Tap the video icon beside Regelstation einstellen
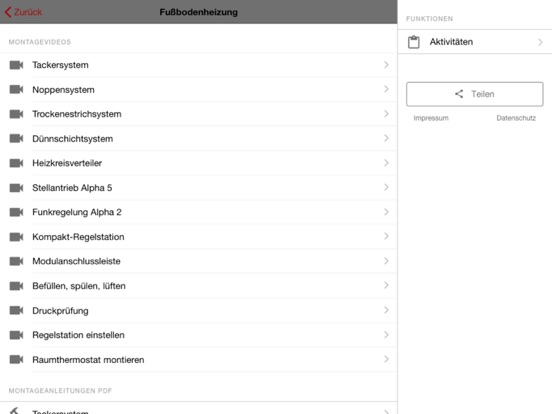Image resolution: width=552 pixels, height=414 pixels. (x=16, y=335)
